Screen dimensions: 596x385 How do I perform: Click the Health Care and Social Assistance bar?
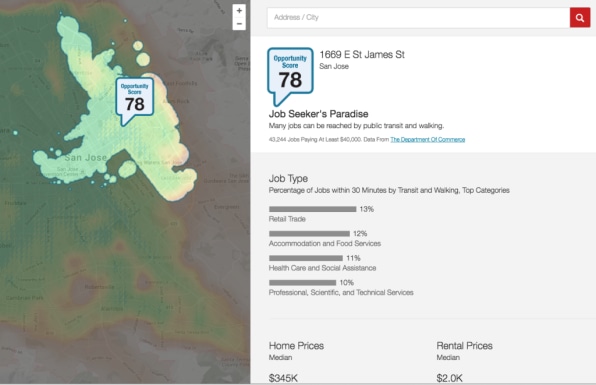(306, 258)
